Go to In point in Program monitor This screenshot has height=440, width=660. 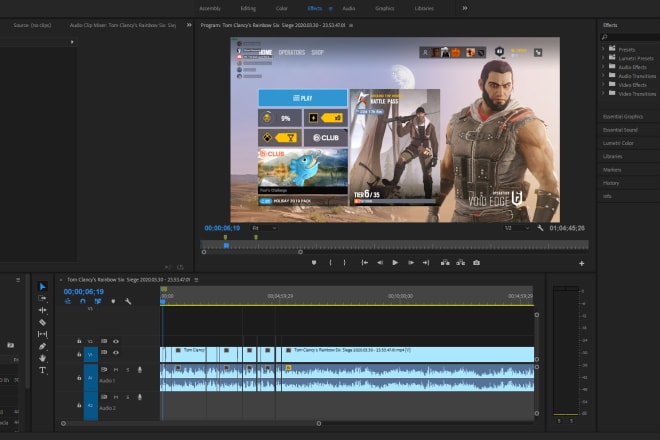[365, 262]
